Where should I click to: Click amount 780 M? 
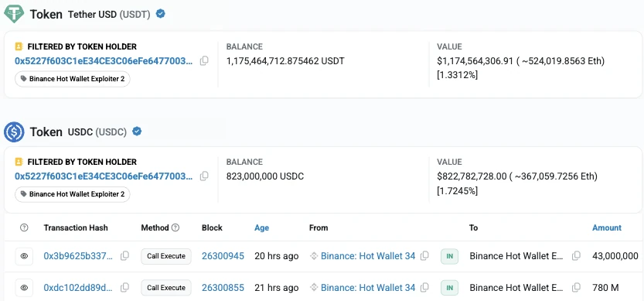click(605, 287)
